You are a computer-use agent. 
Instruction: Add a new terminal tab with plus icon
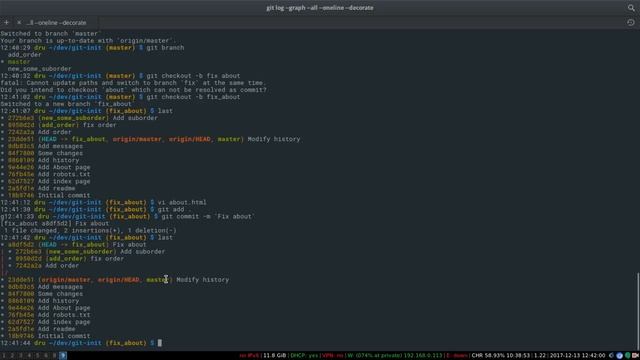coord(7,22)
